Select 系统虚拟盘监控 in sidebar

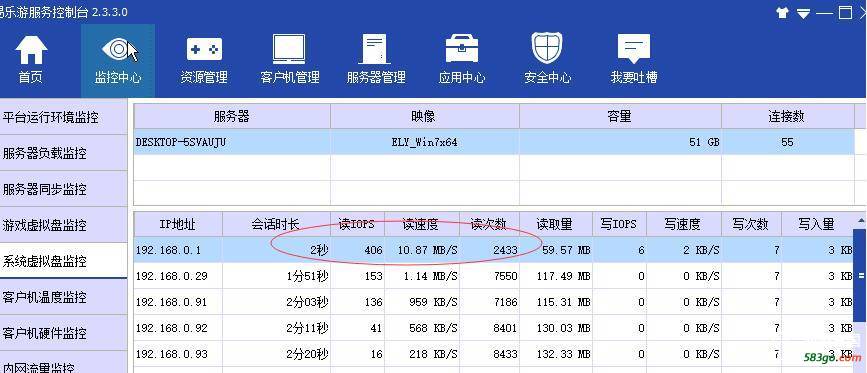pos(64,260)
